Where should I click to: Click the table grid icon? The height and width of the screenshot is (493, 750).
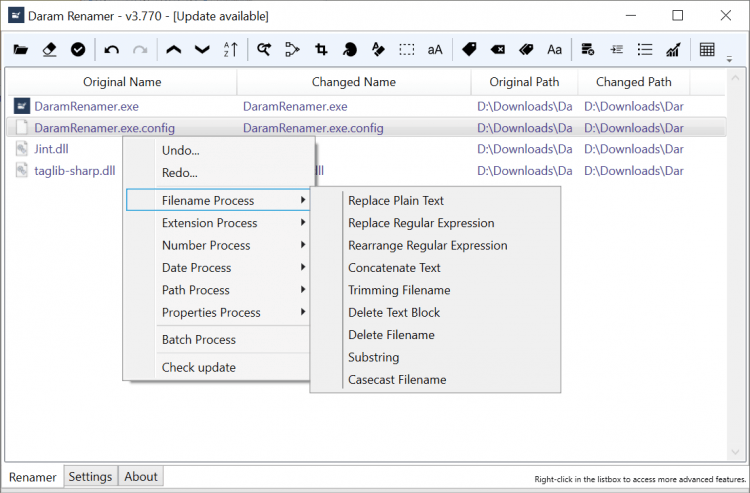click(x=707, y=49)
